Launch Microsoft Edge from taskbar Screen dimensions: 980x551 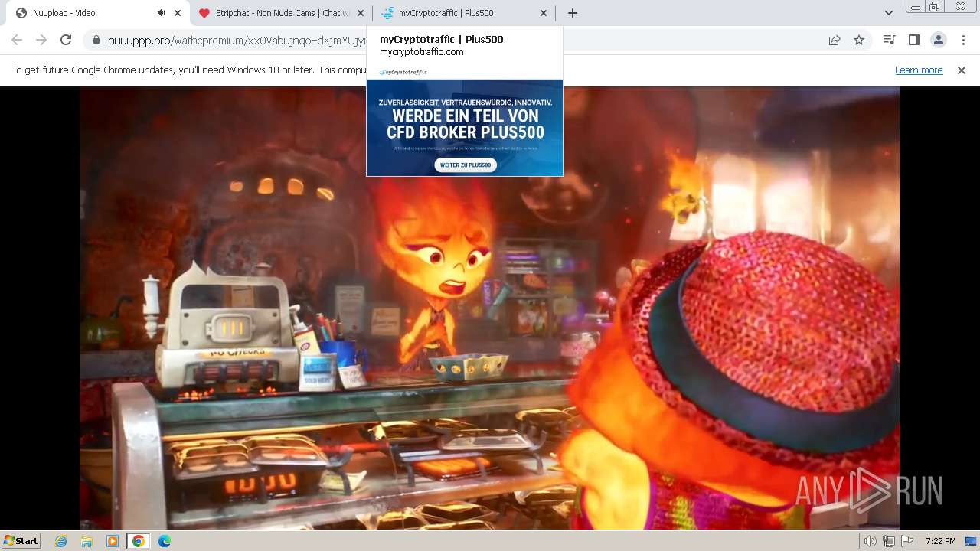164,541
